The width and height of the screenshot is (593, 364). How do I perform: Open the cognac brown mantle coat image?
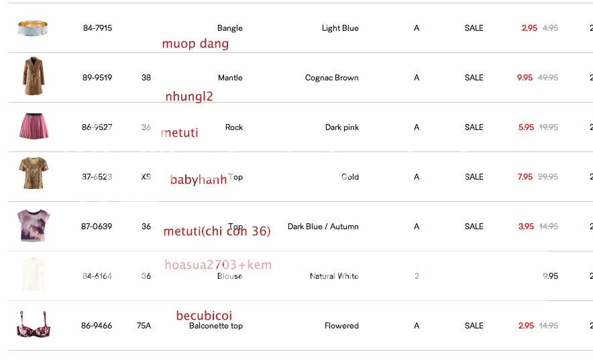[33, 76]
